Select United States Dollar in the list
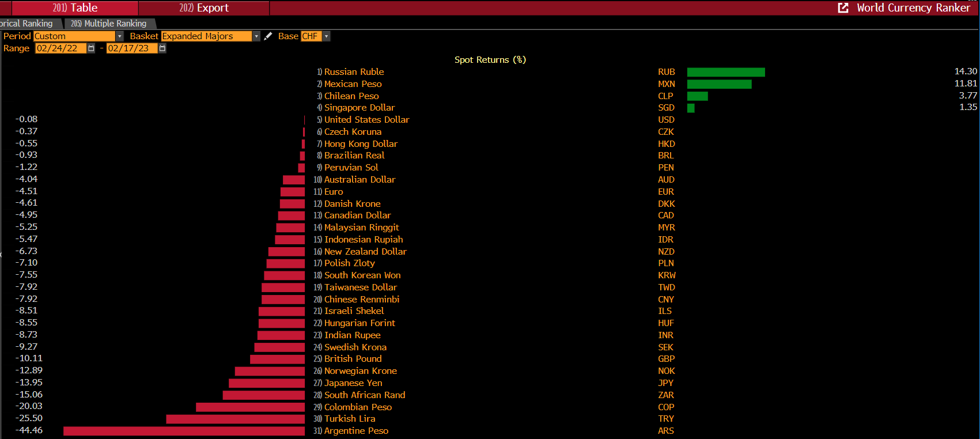 366,120
